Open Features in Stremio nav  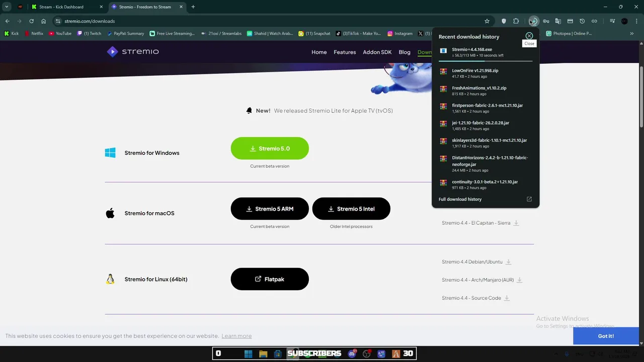coord(345,52)
